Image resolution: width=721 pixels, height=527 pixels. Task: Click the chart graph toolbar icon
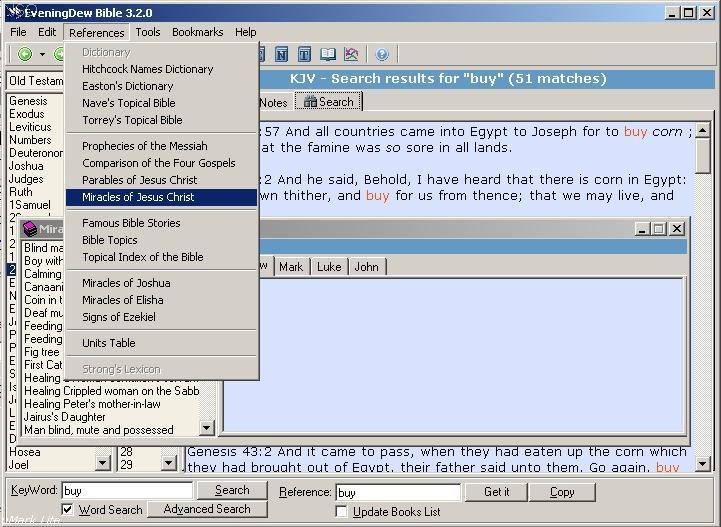[351, 55]
